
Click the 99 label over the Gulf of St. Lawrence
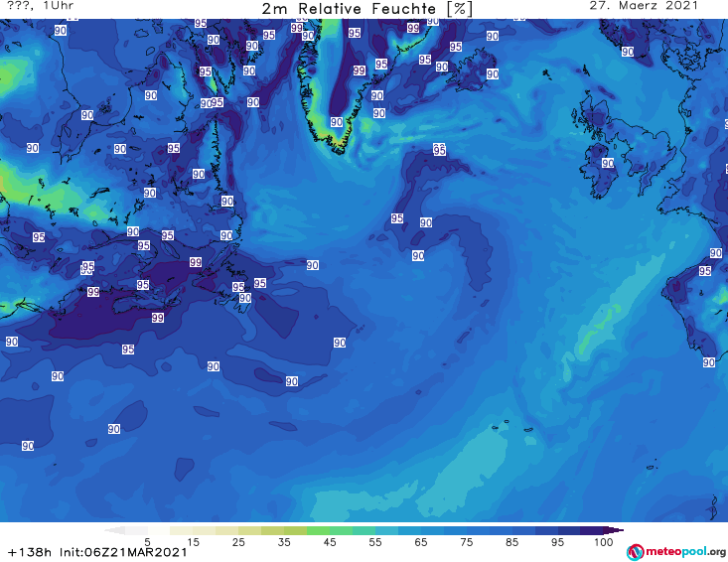[196, 262]
